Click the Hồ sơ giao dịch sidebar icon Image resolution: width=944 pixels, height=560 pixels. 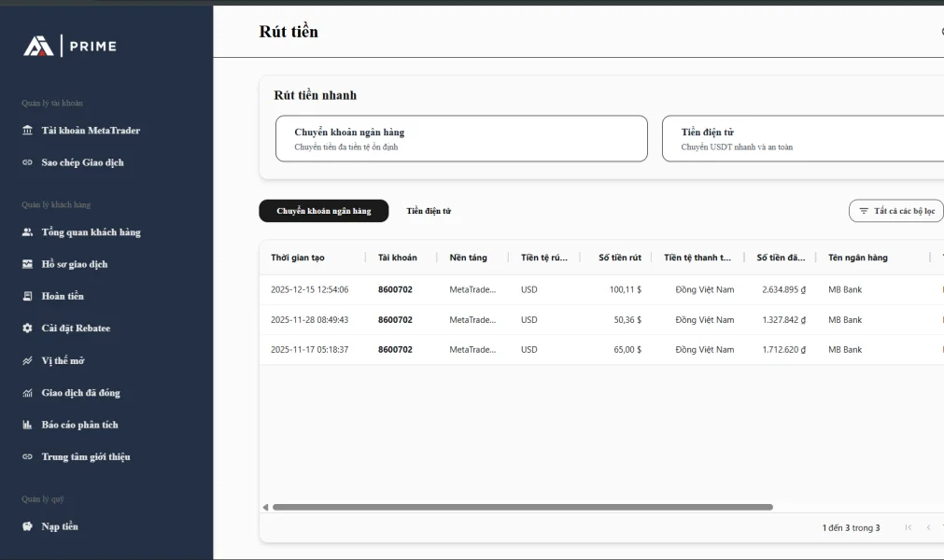pyautogui.click(x=27, y=264)
